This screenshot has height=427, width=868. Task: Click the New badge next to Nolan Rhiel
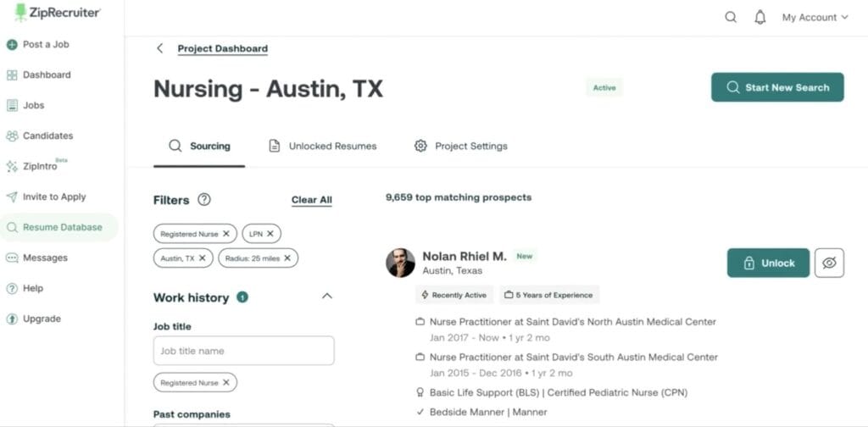(524, 256)
